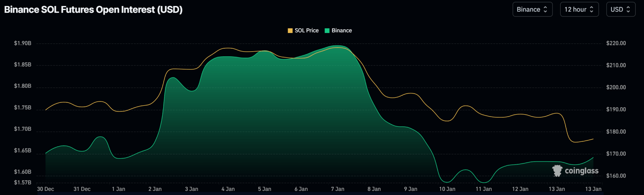This screenshot has height=195, width=644.
Task: Select the 10 Jan date axis label
Action: pos(447,189)
